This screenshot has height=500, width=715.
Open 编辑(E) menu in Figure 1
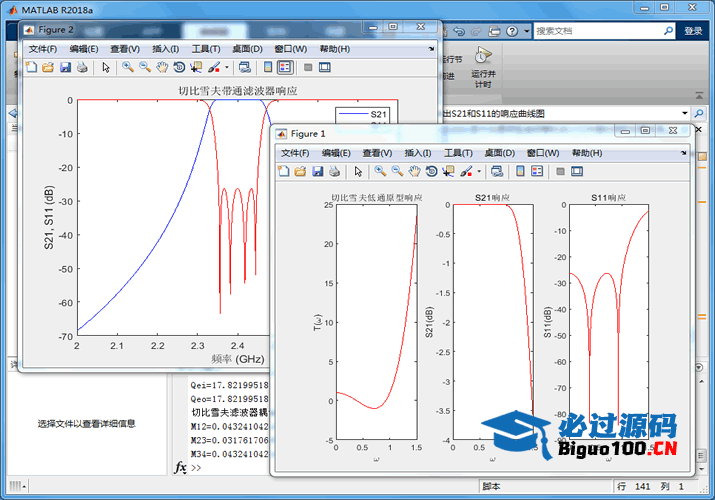[336, 153]
